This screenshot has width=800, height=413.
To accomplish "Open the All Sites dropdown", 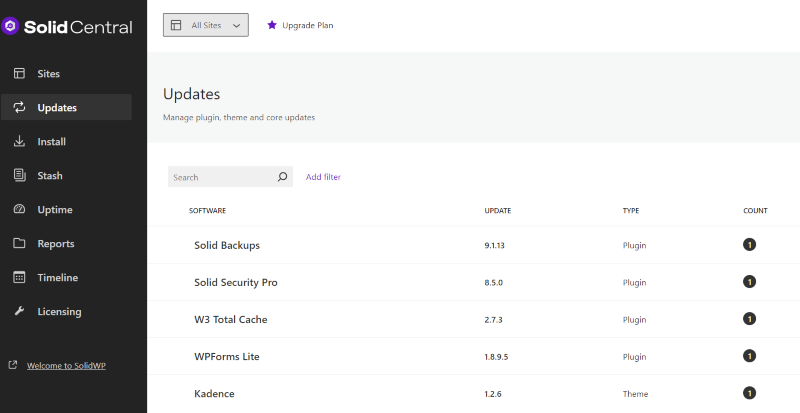I will [206, 25].
